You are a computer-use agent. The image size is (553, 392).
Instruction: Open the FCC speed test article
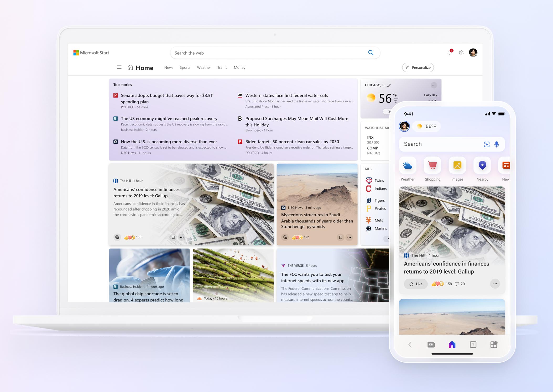(333, 275)
